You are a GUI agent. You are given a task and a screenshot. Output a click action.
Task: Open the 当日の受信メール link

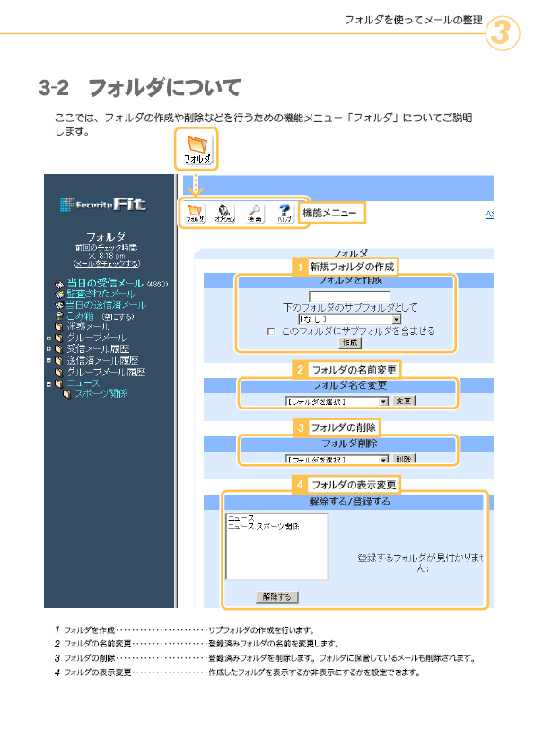[105, 283]
